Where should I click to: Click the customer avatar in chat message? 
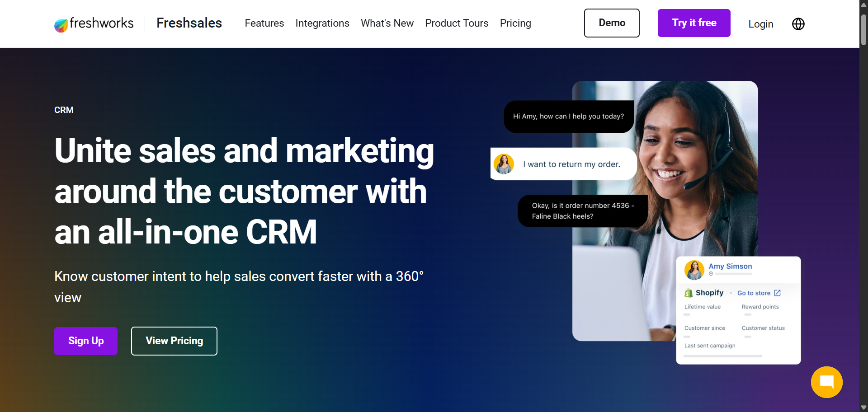504,164
